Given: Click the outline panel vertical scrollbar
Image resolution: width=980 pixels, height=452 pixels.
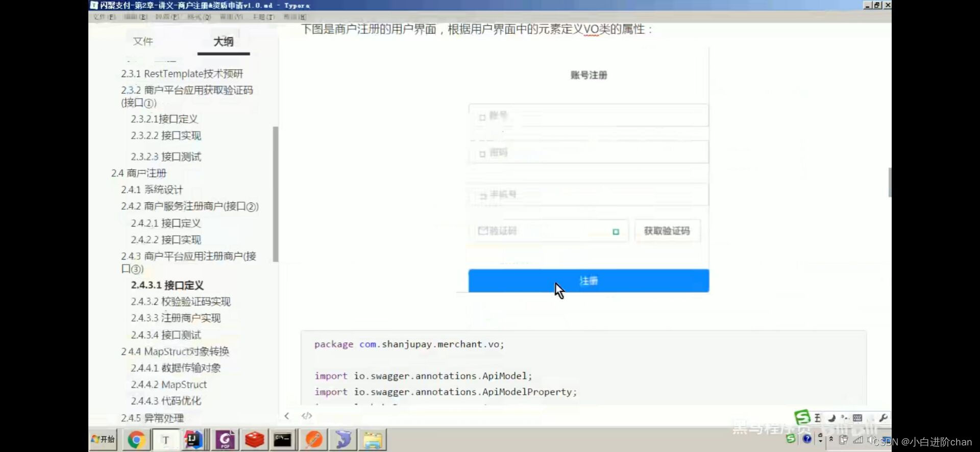Looking at the screenshot, I should [276, 194].
